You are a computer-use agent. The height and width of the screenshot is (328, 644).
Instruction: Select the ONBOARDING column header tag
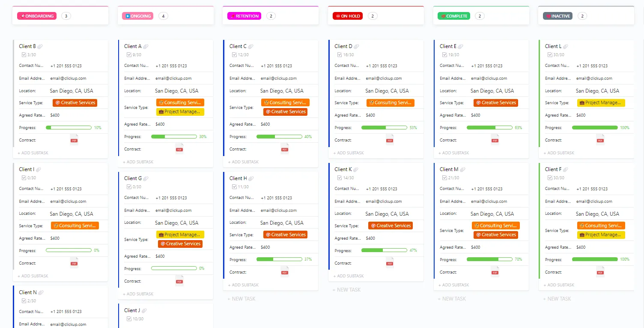coord(37,16)
